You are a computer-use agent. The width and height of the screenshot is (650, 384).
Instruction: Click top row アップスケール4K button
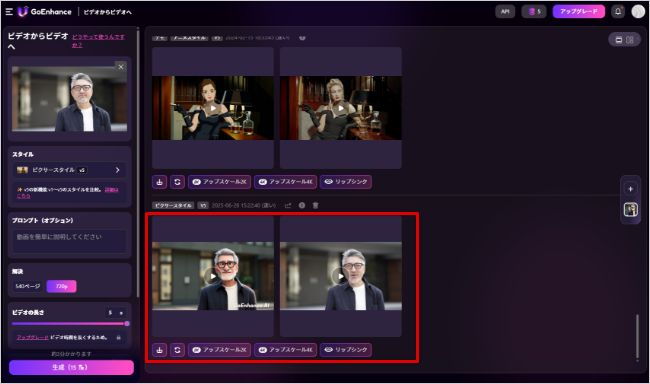(286, 182)
